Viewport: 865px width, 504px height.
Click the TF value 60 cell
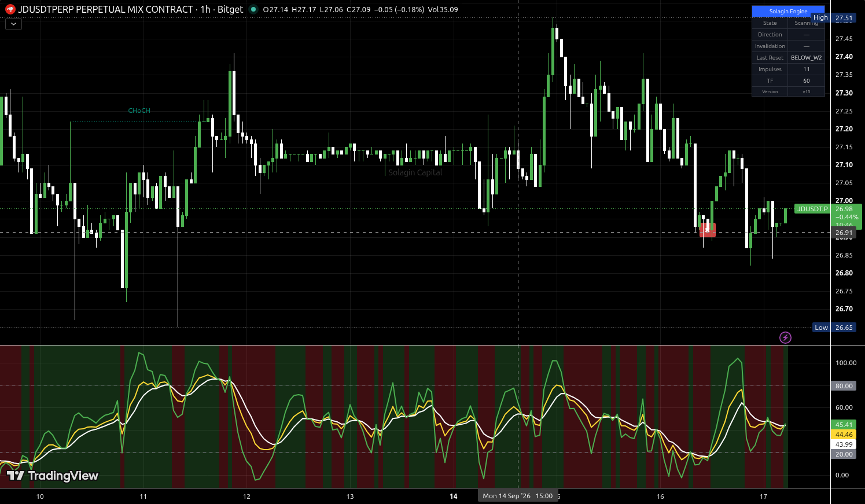(806, 81)
